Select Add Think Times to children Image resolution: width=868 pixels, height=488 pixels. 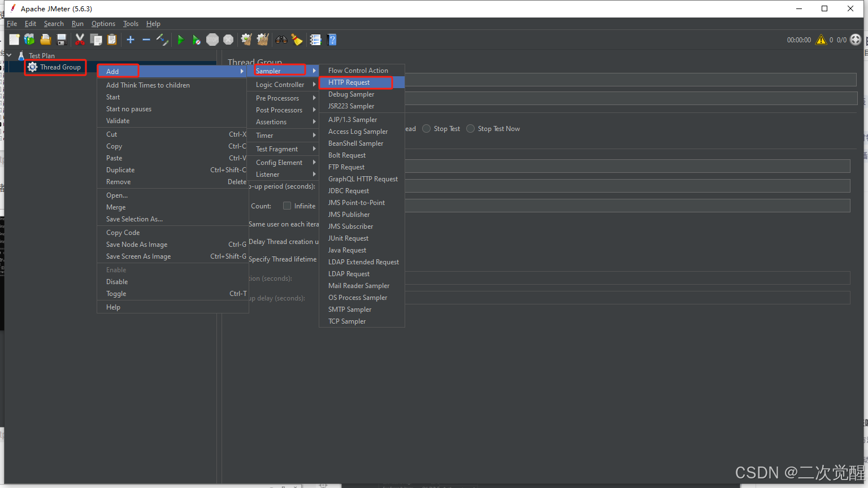tap(172, 85)
